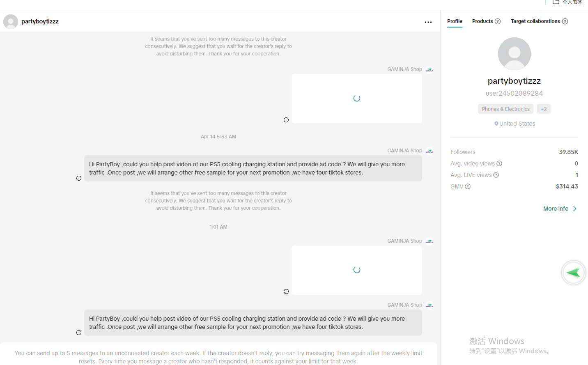Screen dimensions: 588x365
Task: Click the Avg. LIVE views info icon
Action: tap(496, 175)
